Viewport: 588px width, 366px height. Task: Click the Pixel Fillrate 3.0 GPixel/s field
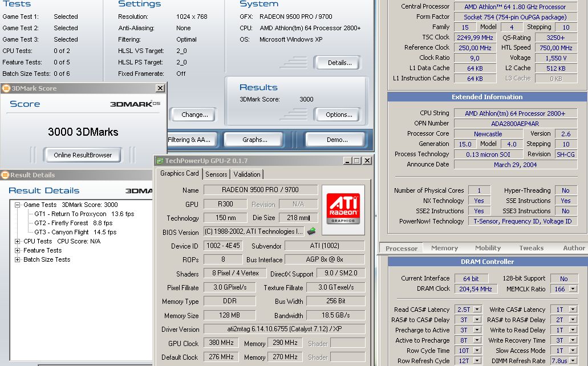[230, 287]
